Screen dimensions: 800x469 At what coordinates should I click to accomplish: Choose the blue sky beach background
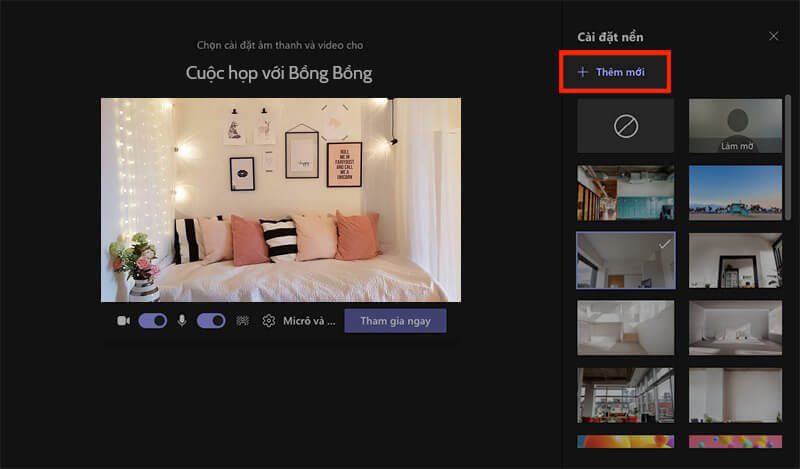click(x=735, y=193)
